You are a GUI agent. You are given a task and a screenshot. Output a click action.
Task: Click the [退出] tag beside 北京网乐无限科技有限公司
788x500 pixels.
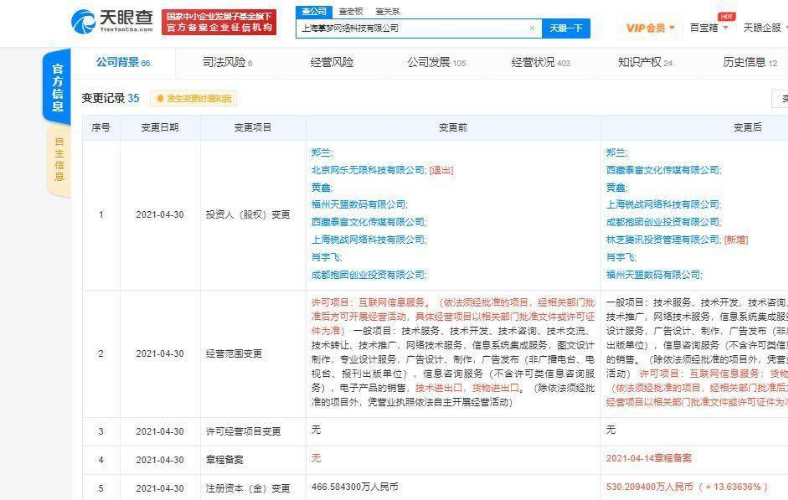coord(441,170)
